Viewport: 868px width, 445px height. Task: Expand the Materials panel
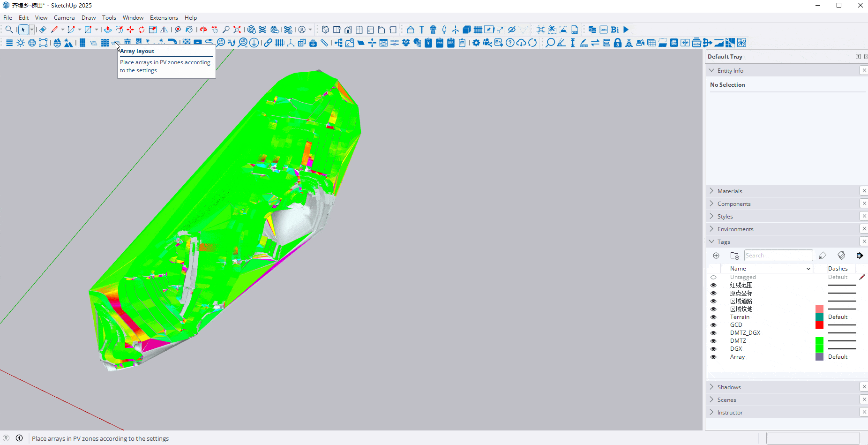(x=730, y=191)
